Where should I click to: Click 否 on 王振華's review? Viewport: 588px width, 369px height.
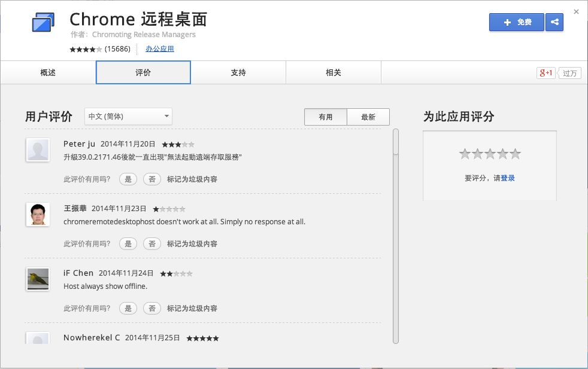tap(152, 244)
